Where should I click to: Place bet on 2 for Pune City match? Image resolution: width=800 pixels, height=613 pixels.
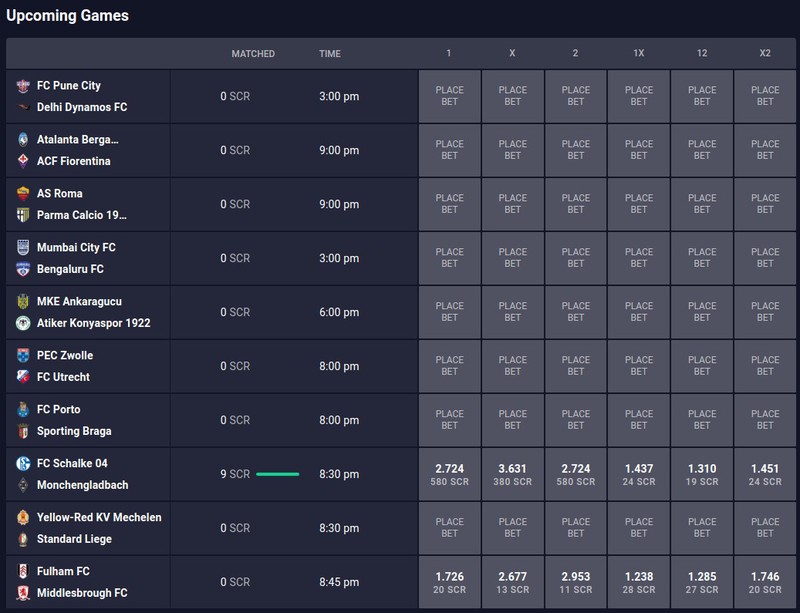576,96
